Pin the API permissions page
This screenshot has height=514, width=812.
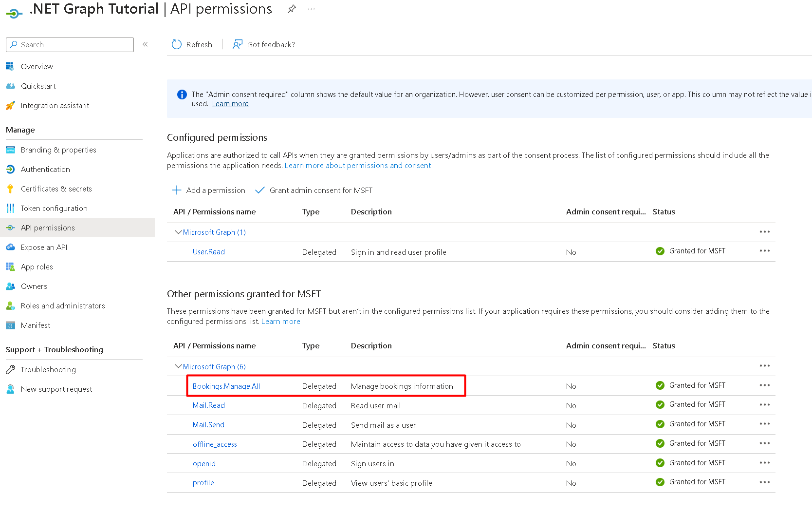click(x=291, y=9)
